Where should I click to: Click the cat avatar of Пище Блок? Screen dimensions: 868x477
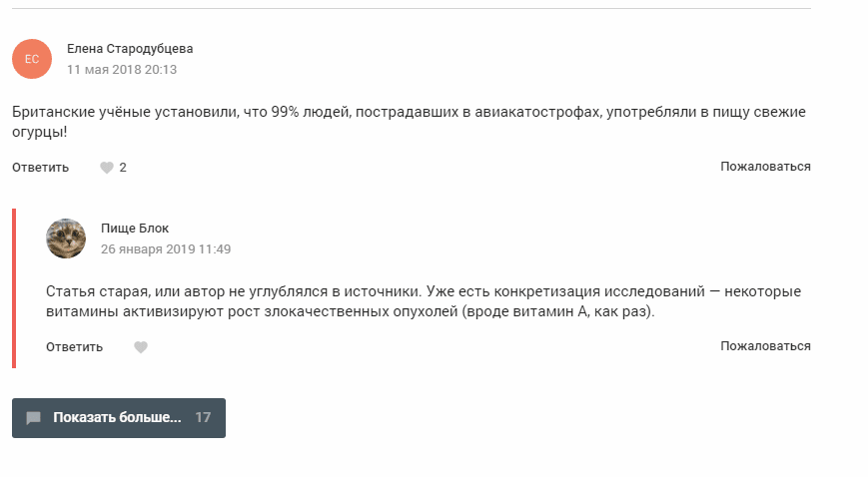[66, 238]
